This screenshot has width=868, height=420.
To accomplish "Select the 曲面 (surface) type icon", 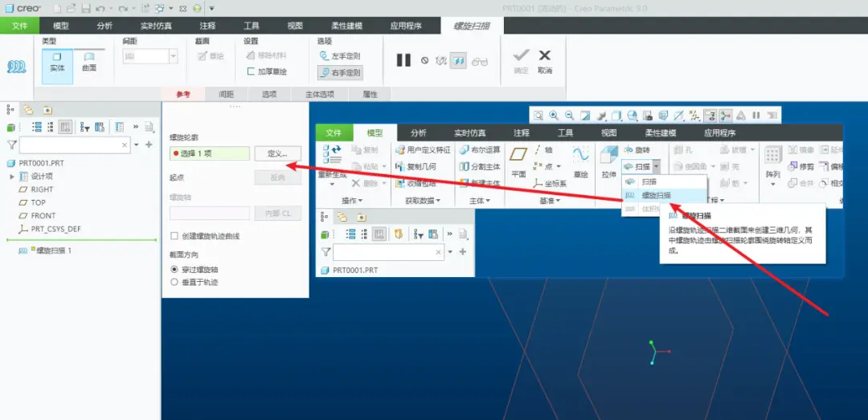I will [89, 63].
